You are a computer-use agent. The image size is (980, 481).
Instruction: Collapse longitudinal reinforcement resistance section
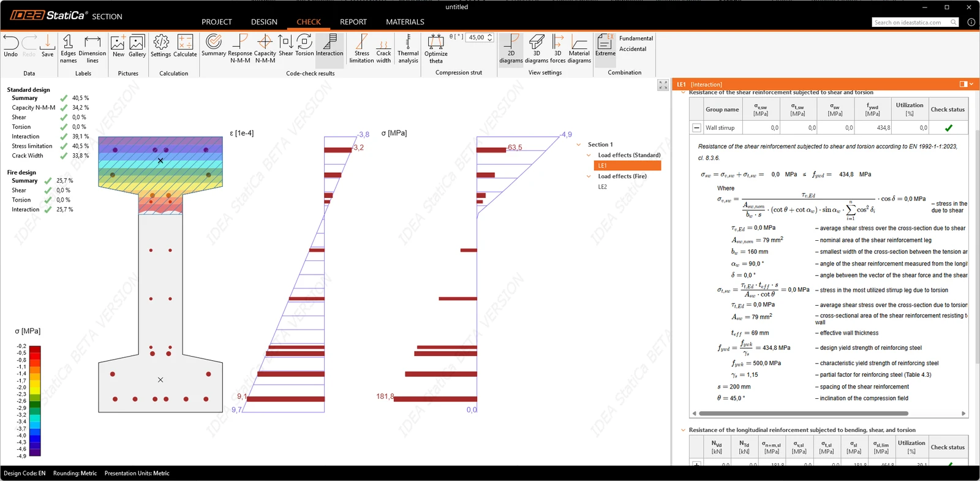pyautogui.click(x=684, y=430)
